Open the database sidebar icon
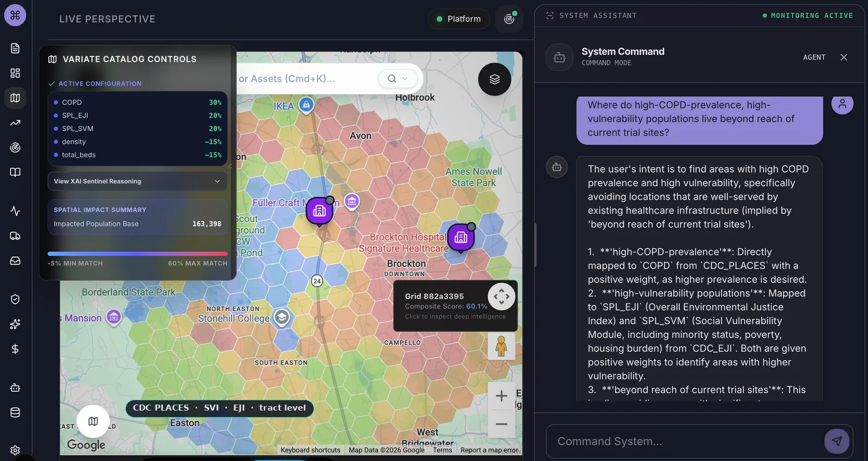 pyautogui.click(x=15, y=413)
